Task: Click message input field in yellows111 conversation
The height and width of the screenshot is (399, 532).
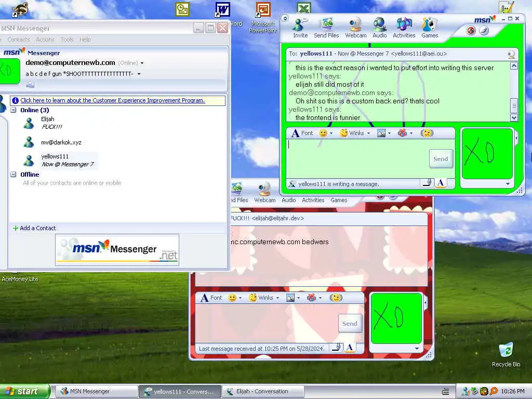Action: [357, 158]
